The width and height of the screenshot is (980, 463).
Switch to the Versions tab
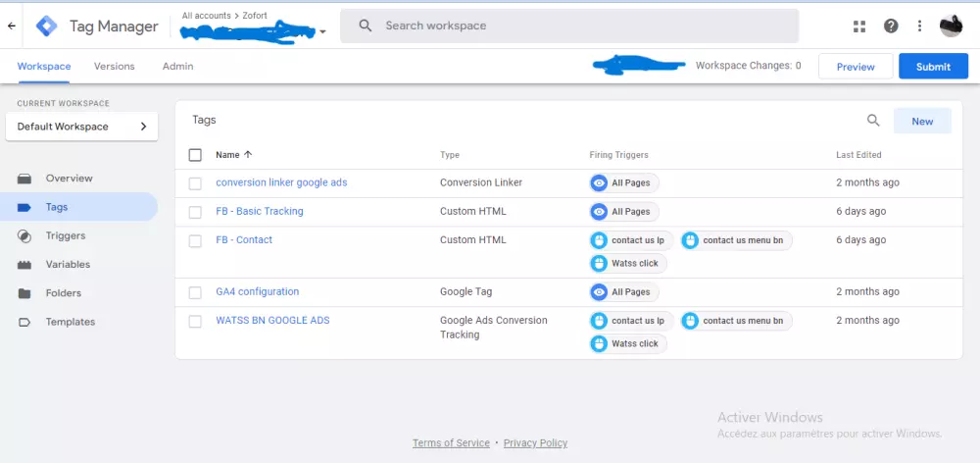[115, 67]
